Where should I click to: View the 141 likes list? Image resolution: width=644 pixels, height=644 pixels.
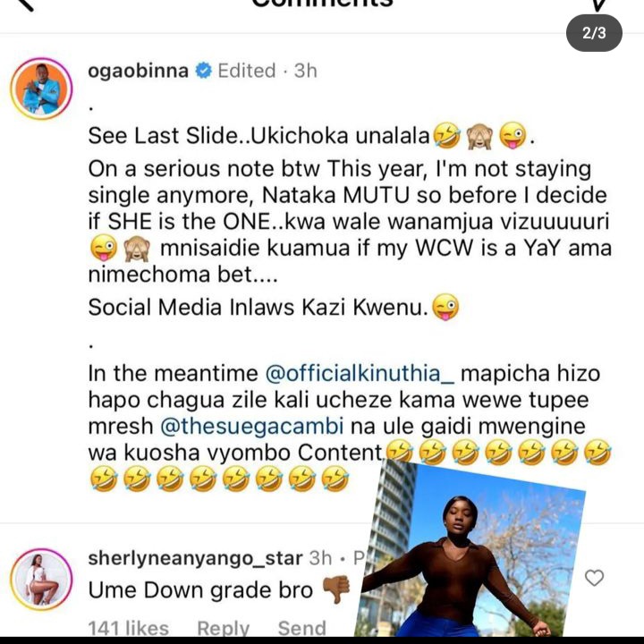pos(128,629)
